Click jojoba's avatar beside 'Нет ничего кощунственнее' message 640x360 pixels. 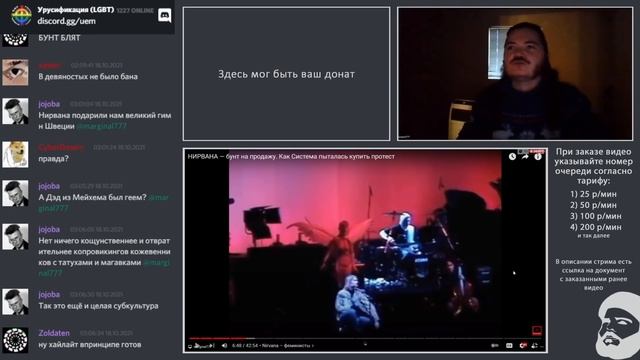(15, 237)
